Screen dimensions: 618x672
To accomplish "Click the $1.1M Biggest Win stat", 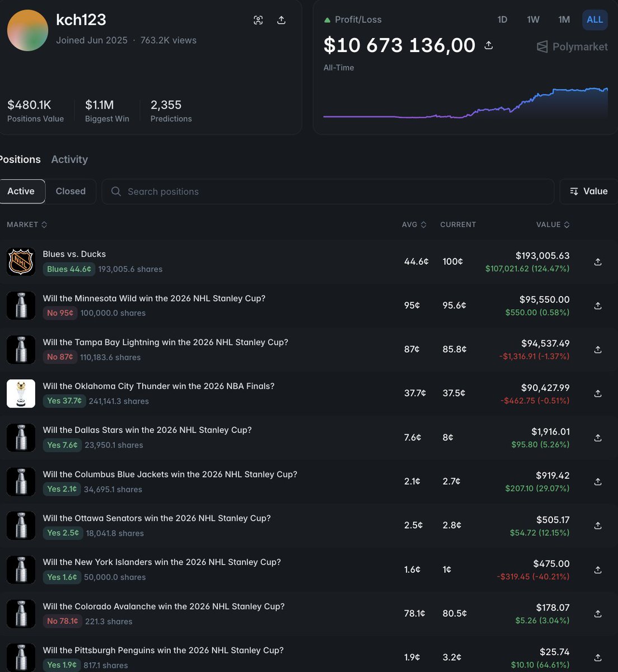I will 107,110.
